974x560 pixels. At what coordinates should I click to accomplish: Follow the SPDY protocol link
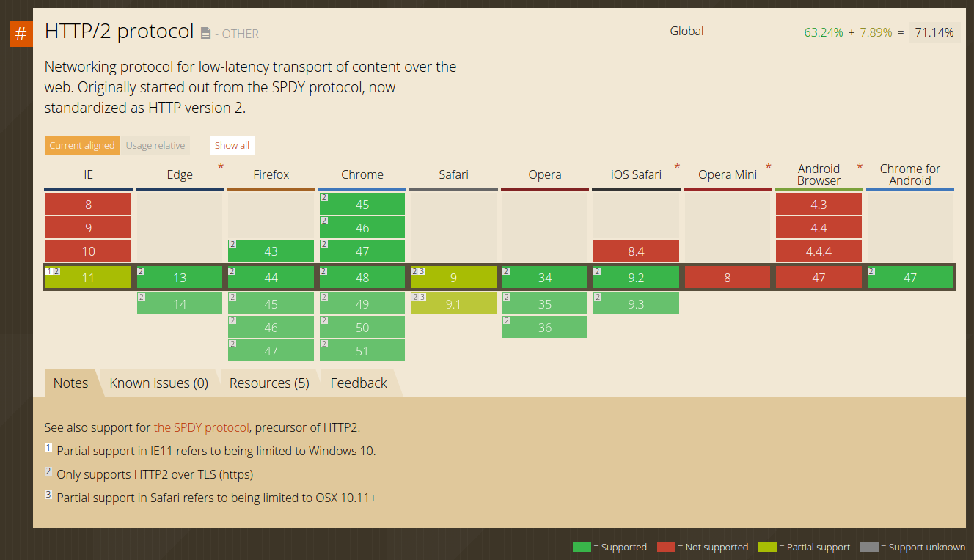click(202, 427)
